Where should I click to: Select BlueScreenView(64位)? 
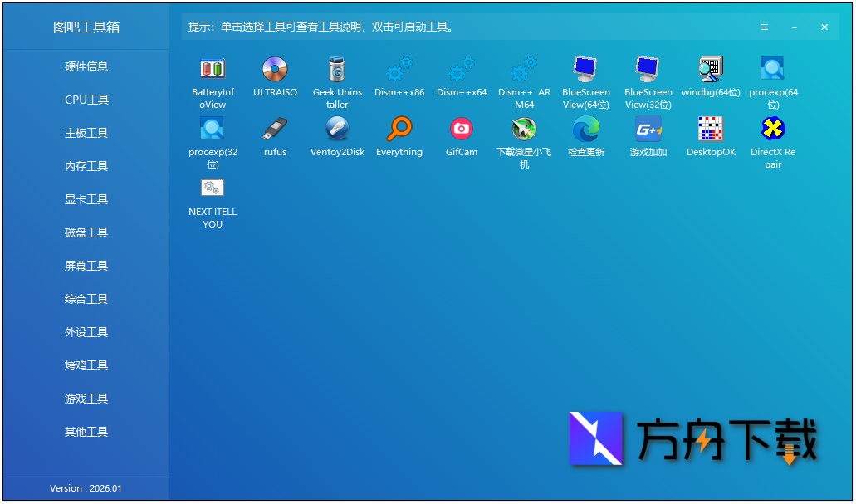pyautogui.click(x=585, y=79)
